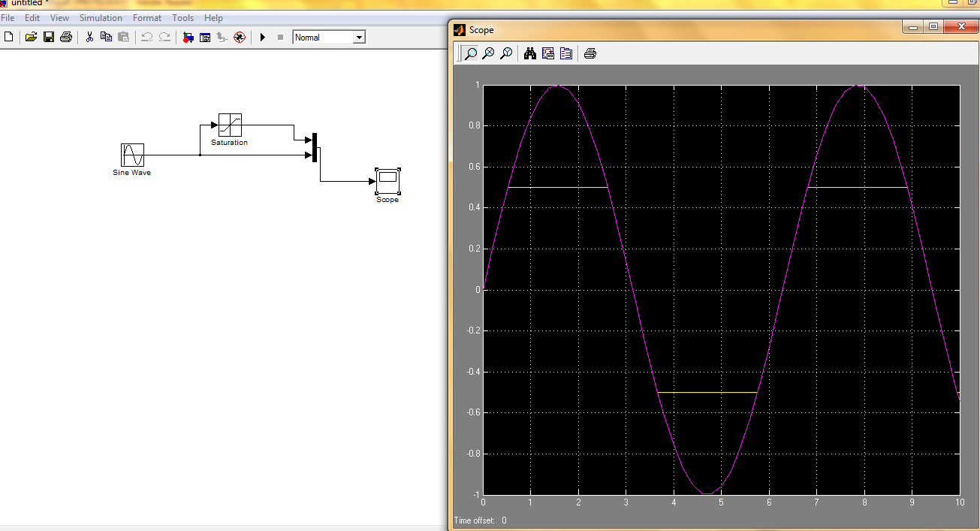Open the Scope Parameters icon
This screenshot has width=980, height=531.
[x=566, y=53]
